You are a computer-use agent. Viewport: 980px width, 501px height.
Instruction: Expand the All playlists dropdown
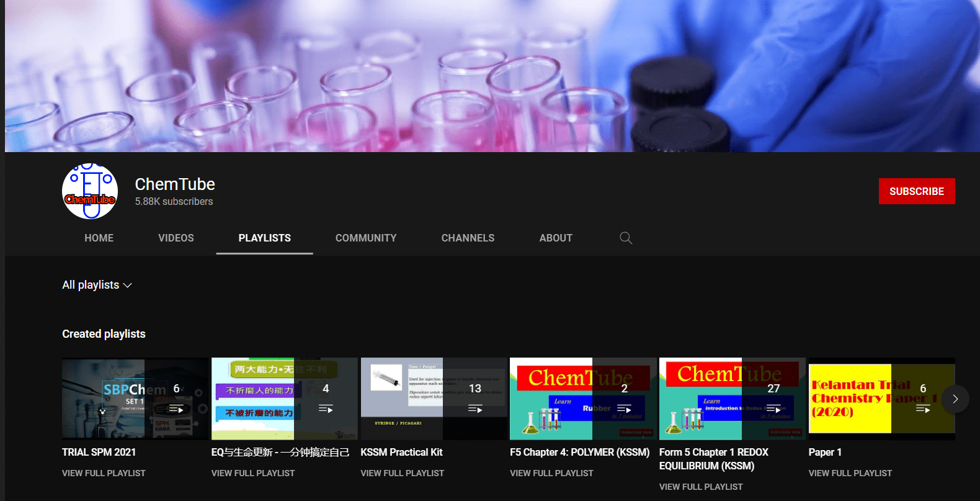tap(97, 285)
